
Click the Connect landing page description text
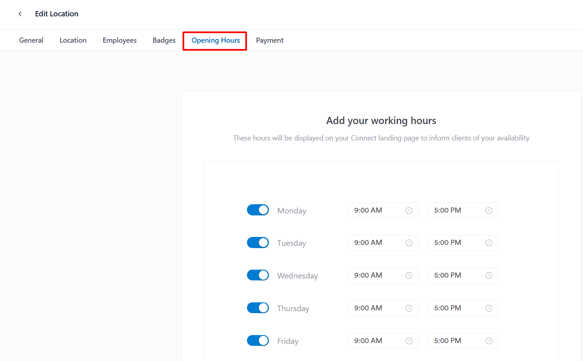381,138
